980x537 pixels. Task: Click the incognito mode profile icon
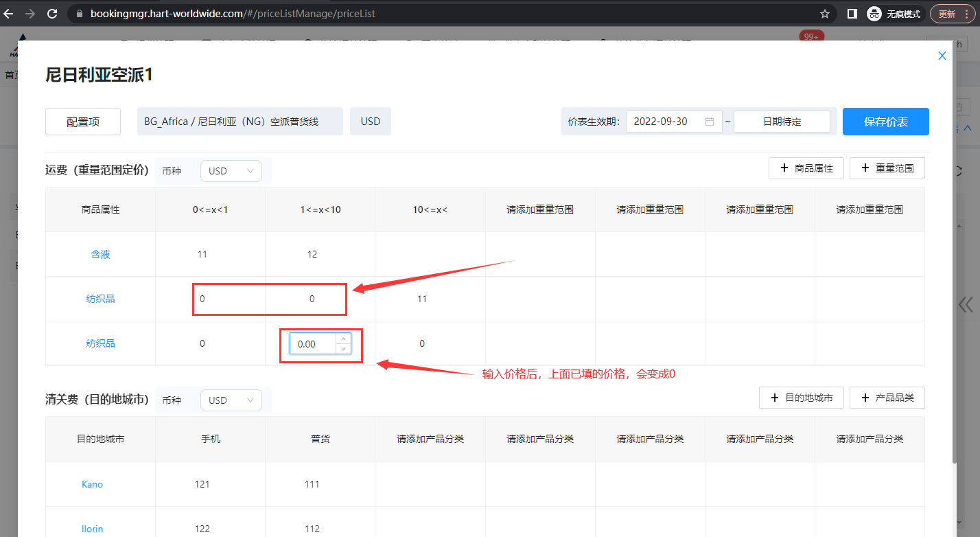click(x=874, y=14)
